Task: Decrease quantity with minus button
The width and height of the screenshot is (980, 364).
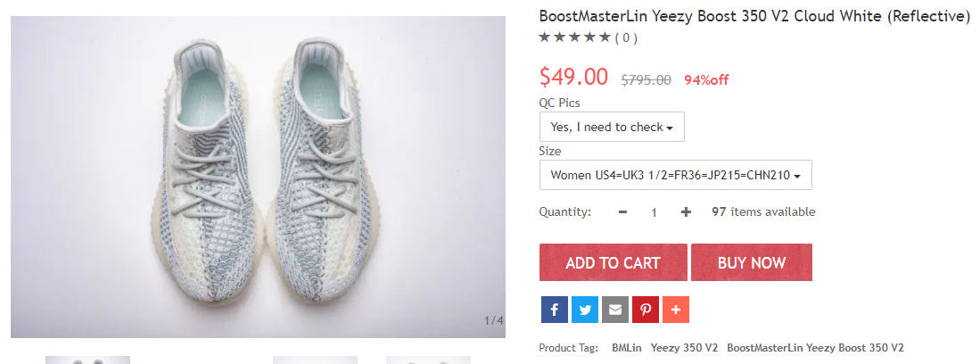Action: 622,212
